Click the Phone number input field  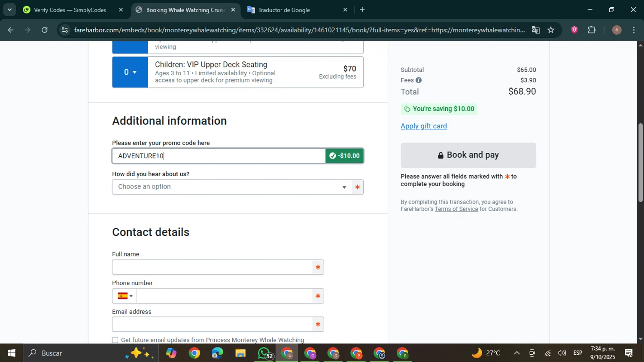point(225,296)
